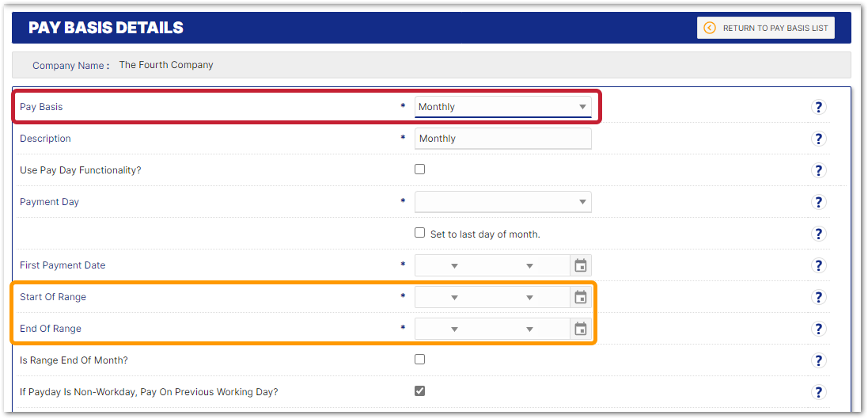The image size is (868, 419).
Task: Tick Set to last day of month
Action: pyautogui.click(x=420, y=233)
